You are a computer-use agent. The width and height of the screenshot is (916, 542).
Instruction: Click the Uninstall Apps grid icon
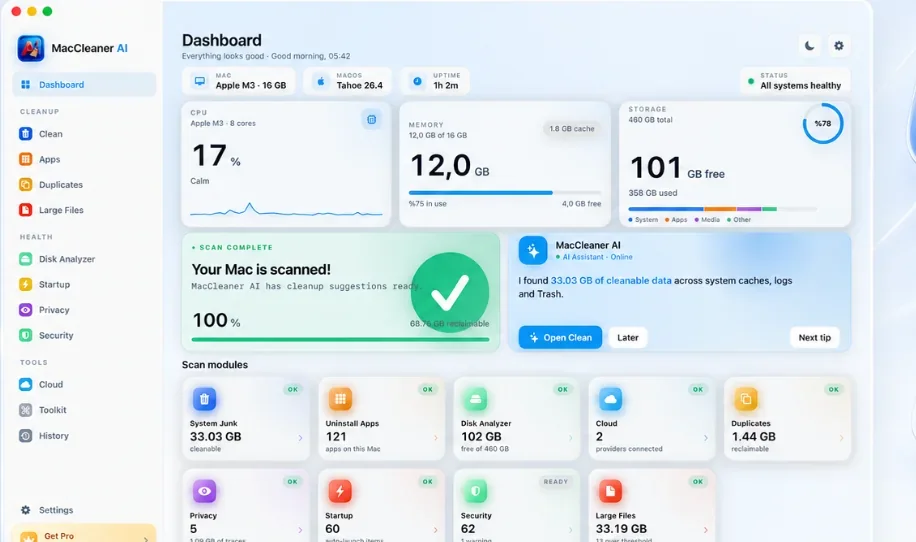pos(340,399)
